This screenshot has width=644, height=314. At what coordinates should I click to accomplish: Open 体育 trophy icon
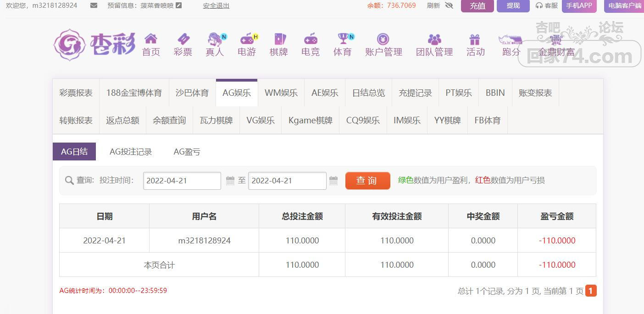[343, 39]
